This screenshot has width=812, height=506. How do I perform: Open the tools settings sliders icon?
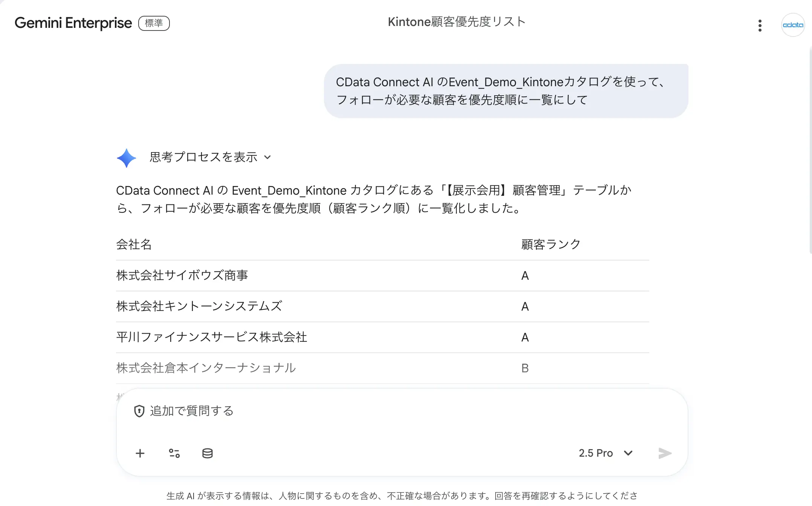pyautogui.click(x=174, y=453)
